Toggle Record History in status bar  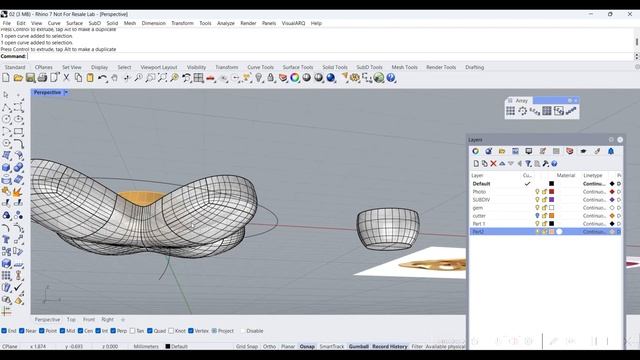[390, 346]
